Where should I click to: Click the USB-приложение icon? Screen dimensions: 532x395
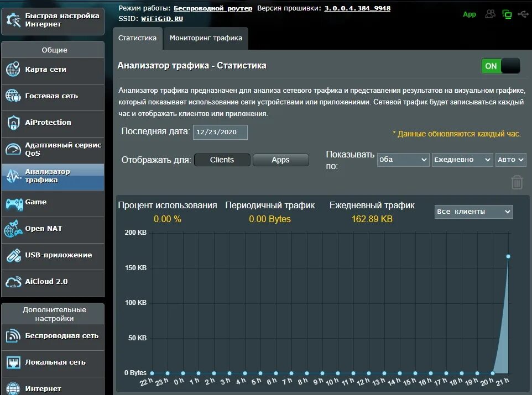click(x=14, y=255)
